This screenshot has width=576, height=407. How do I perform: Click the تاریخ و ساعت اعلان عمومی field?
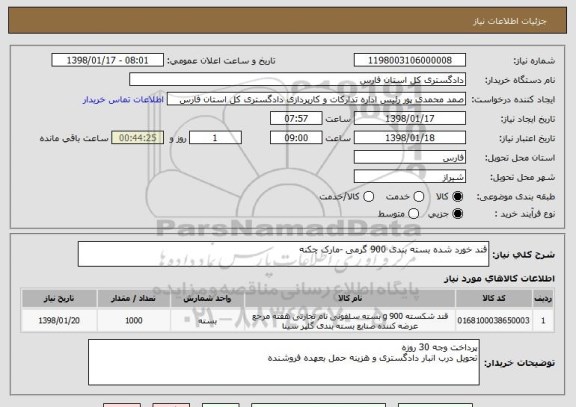[x=108, y=60]
